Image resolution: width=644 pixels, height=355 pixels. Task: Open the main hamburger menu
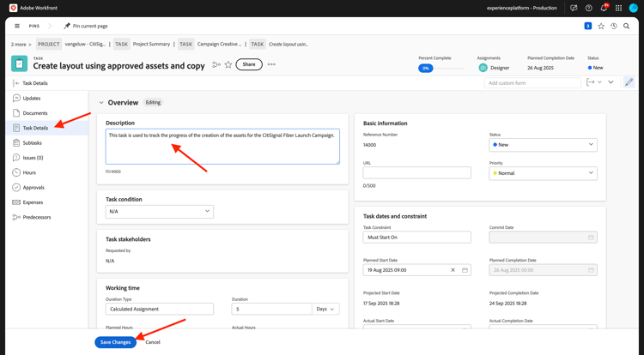[x=17, y=26]
